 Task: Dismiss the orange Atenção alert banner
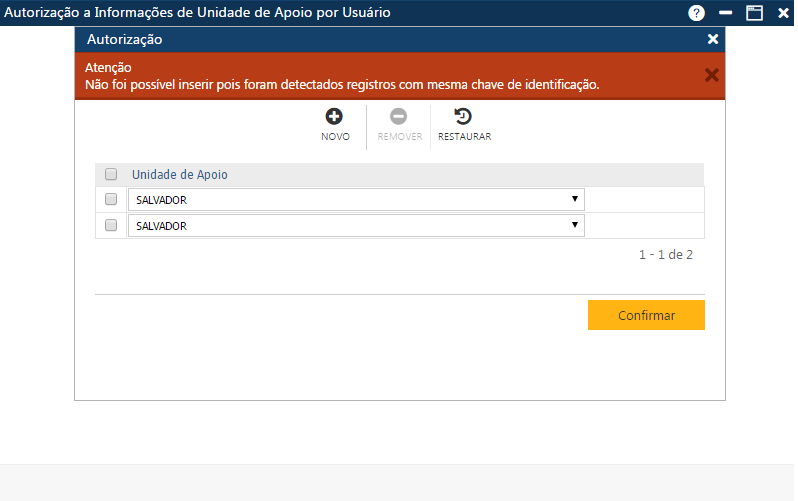[x=712, y=75]
